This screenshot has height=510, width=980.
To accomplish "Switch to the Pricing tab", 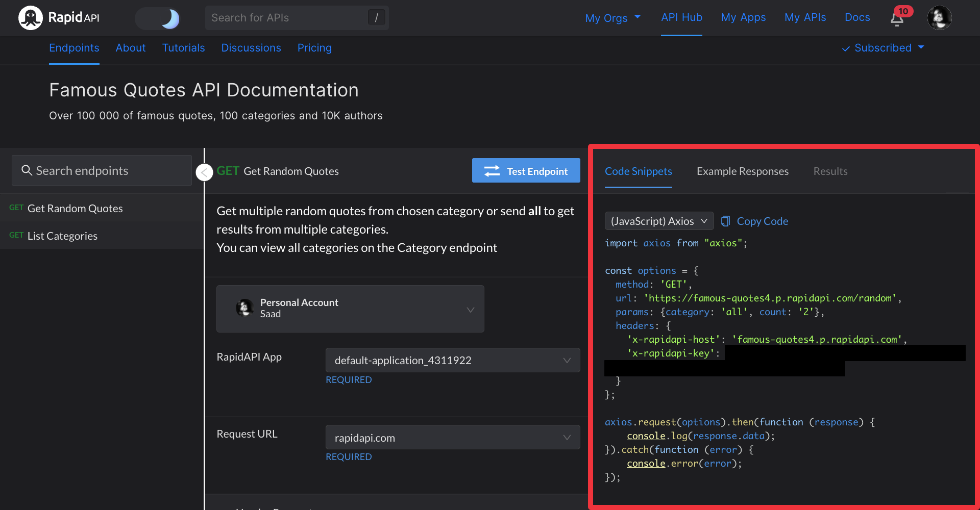I will coord(314,48).
